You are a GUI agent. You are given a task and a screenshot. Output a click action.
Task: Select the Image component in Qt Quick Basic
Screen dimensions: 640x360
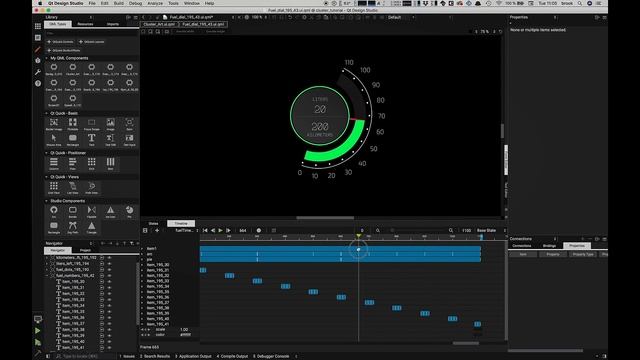[111, 124]
